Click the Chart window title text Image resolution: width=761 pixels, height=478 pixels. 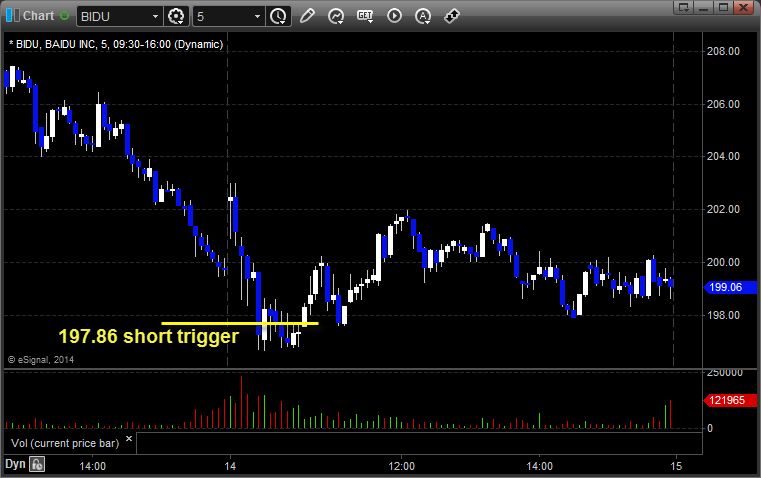(x=39, y=16)
